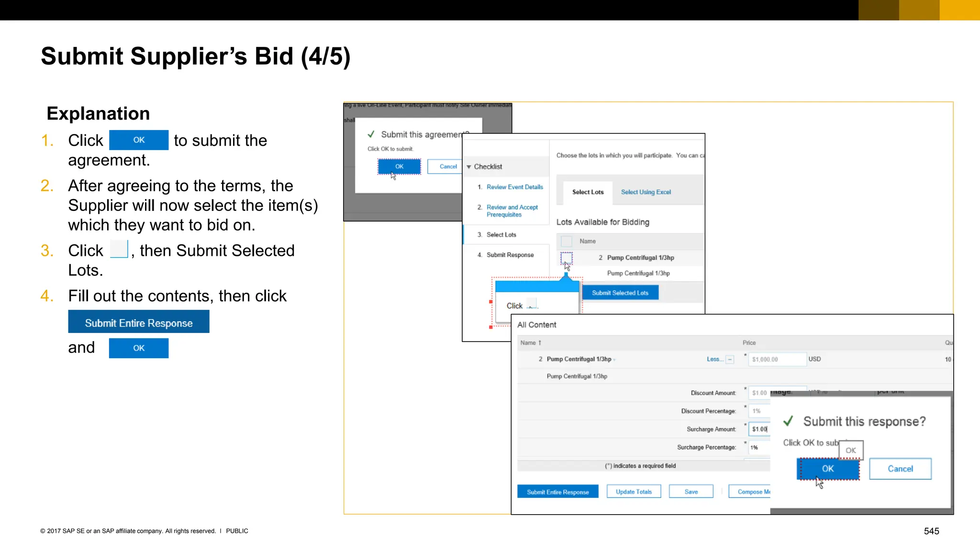Click the green checkmark in Submit this agreement dialog
980x551 pixels.
click(x=371, y=134)
